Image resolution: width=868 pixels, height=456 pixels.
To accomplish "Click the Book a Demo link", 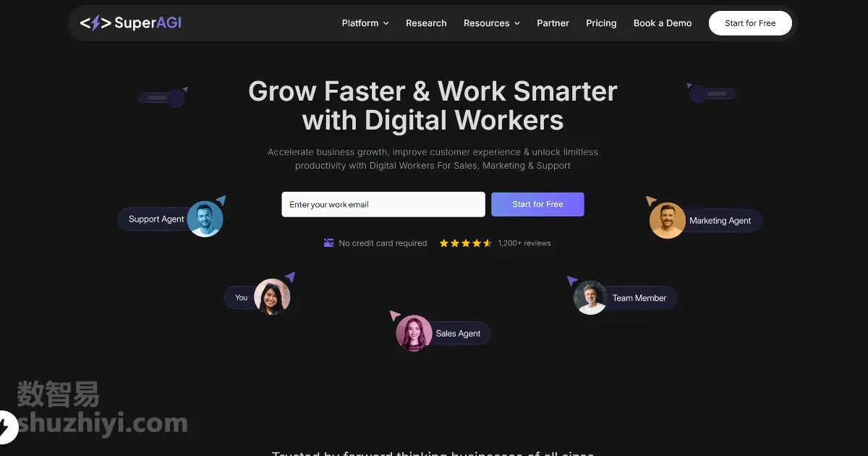I will 663,23.
